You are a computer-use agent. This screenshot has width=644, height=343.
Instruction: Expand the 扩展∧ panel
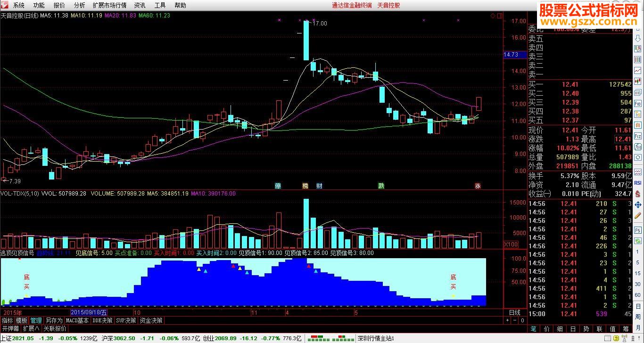(32, 328)
